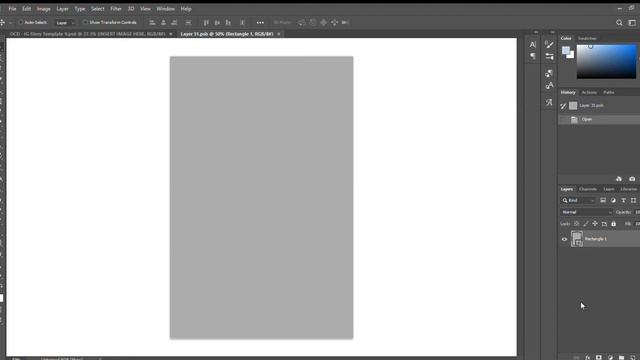Toggle lock position icon
Screen dimensions: 640x360
tap(595, 224)
